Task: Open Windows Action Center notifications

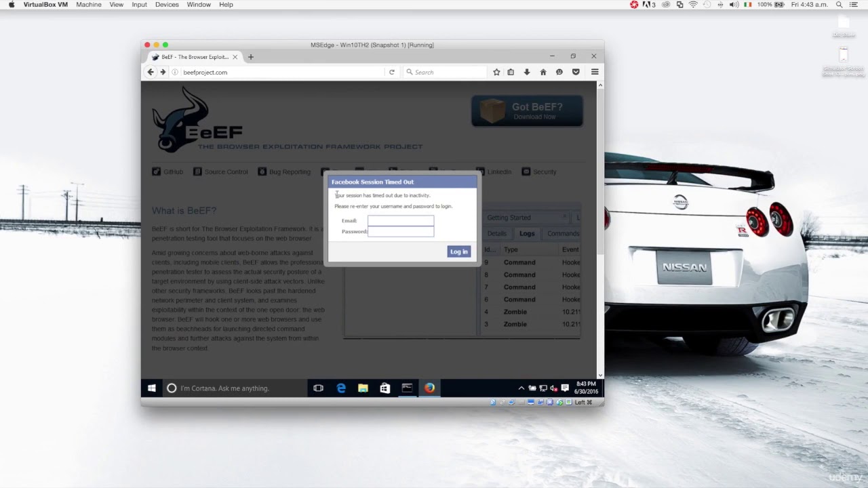Action: (x=565, y=388)
